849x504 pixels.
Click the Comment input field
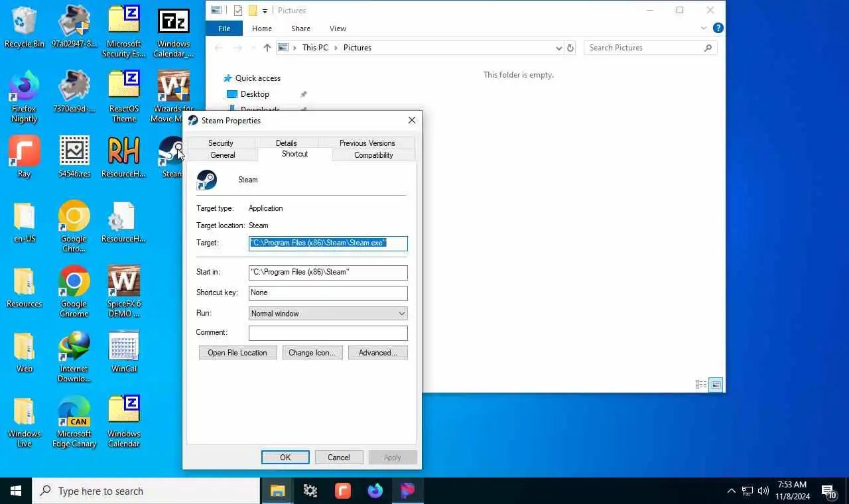pos(328,333)
